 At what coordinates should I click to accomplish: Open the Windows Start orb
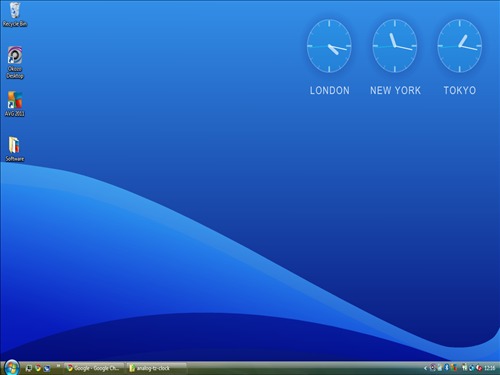12,368
